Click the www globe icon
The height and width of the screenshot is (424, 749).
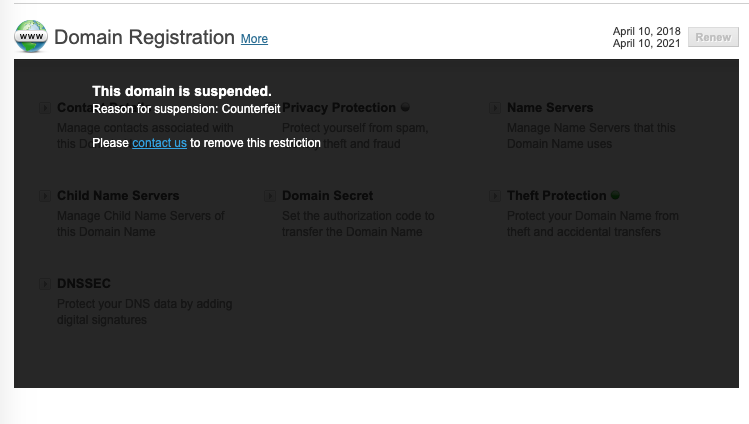coord(30,36)
